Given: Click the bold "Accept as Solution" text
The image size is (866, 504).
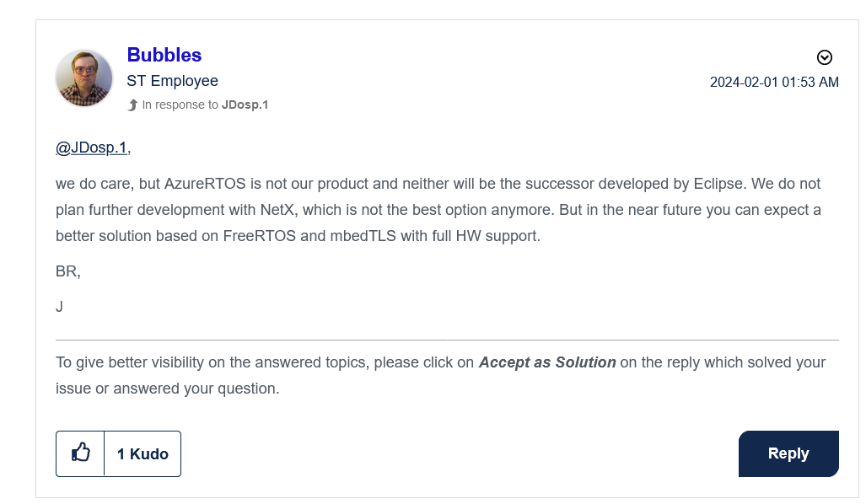Looking at the screenshot, I should pyautogui.click(x=547, y=362).
